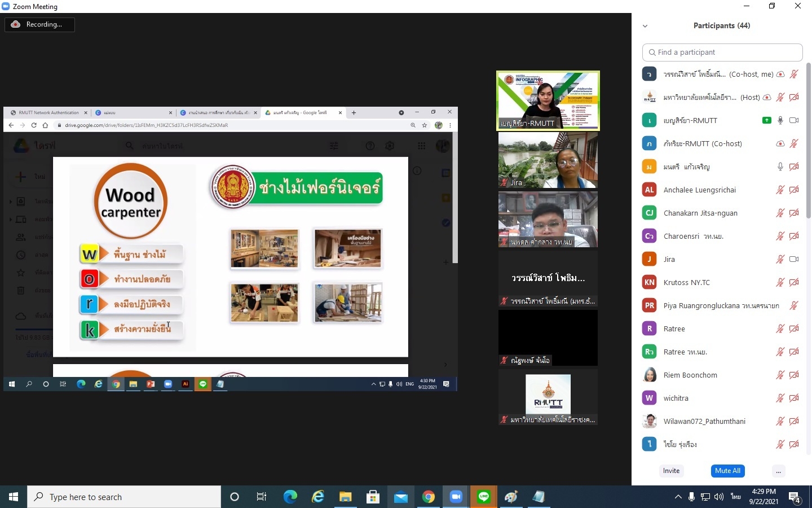Click participant name Ratree
812x508 pixels.
(674, 329)
